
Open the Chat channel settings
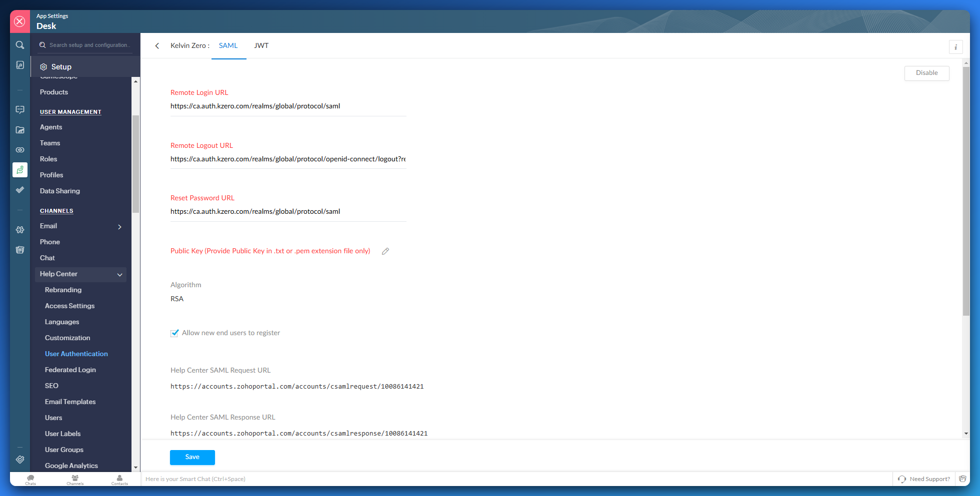pyautogui.click(x=47, y=258)
